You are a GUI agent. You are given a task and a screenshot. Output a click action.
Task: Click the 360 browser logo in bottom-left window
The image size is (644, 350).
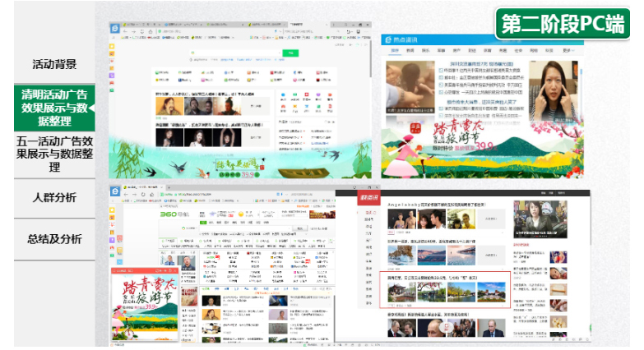tap(115, 191)
